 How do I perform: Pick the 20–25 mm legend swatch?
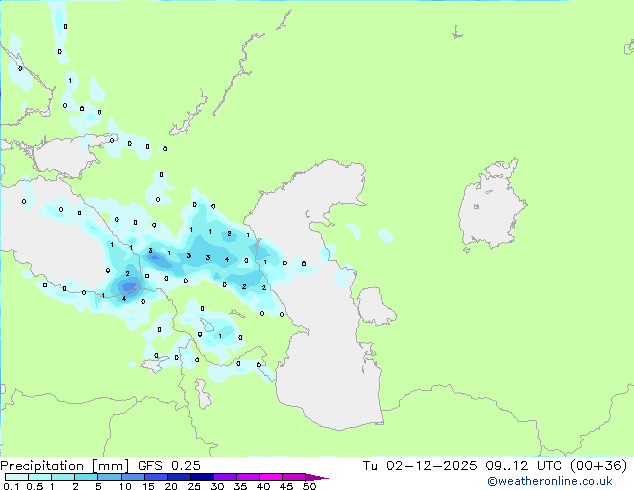pos(179,477)
